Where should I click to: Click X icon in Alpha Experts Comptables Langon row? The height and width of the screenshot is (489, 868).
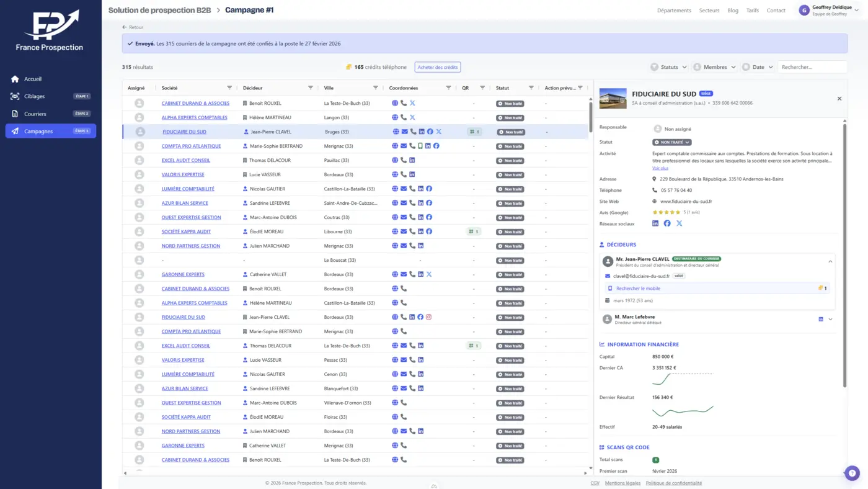click(412, 117)
